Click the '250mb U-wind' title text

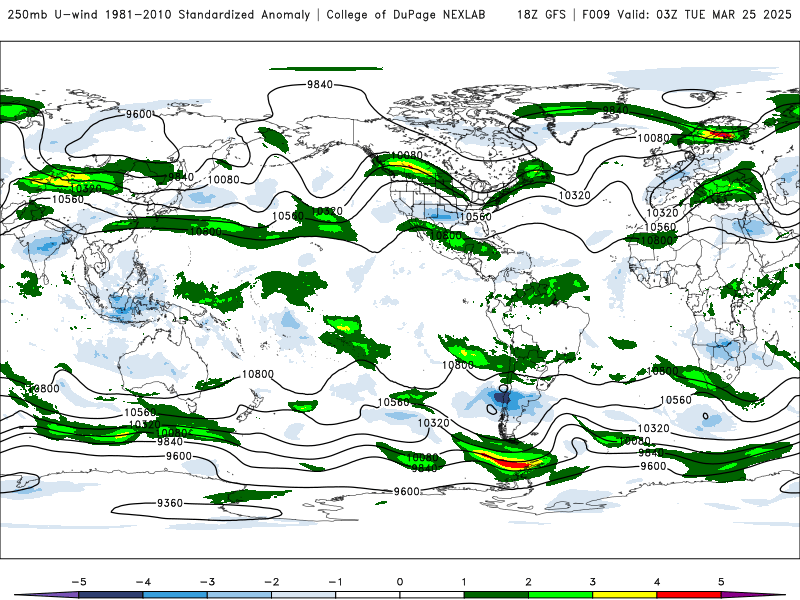(x=53, y=15)
